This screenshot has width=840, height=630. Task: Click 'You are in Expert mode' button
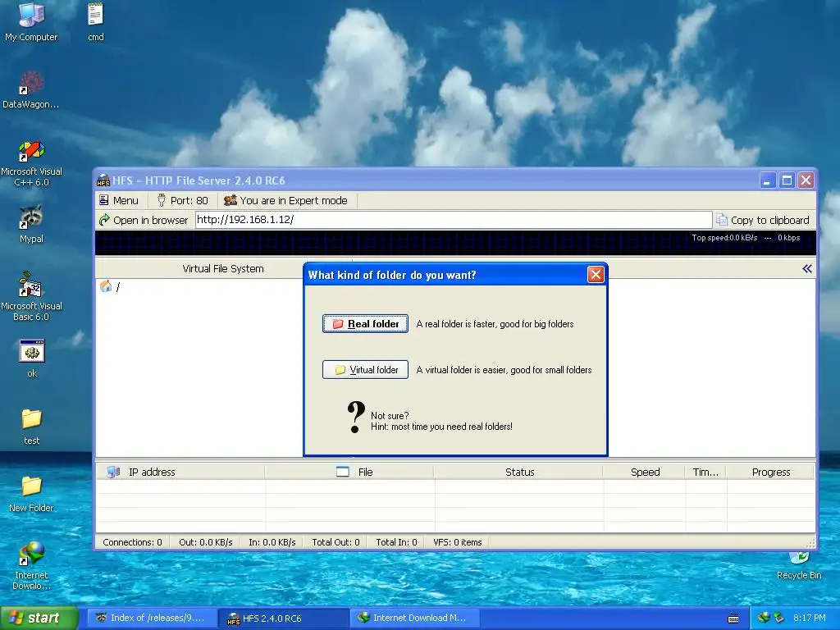286,200
